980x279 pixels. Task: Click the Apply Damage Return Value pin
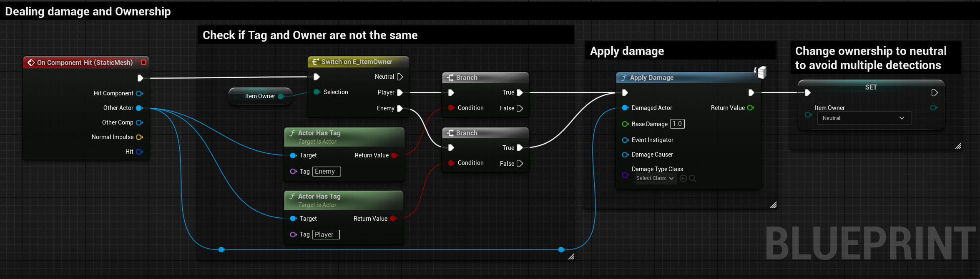tap(751, 108)
